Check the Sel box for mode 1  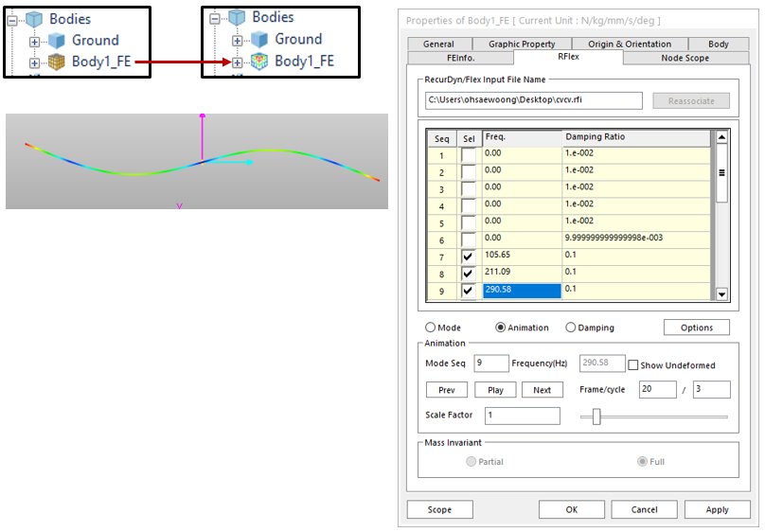point(469,155)
